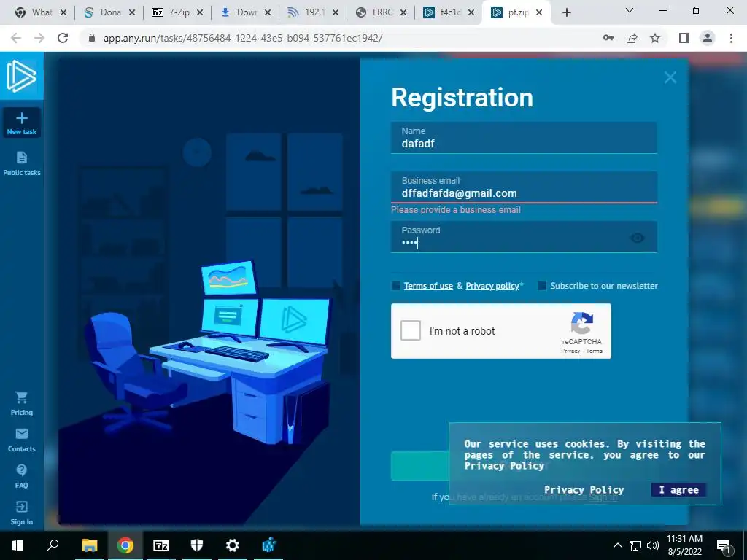
Task: Open 7-Zip from the taskbar
Action: coord(161,545)
